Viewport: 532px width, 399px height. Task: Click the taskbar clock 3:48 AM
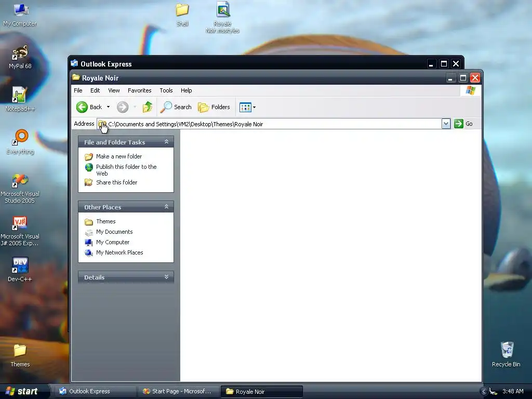pyautogui.click(x=513, y=392)
